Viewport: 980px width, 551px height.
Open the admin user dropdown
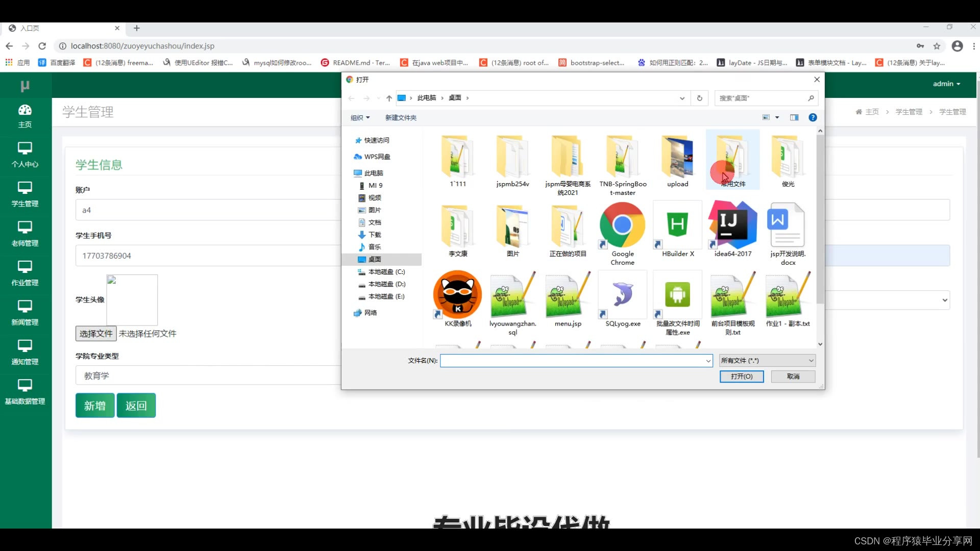tap(946, 84)
